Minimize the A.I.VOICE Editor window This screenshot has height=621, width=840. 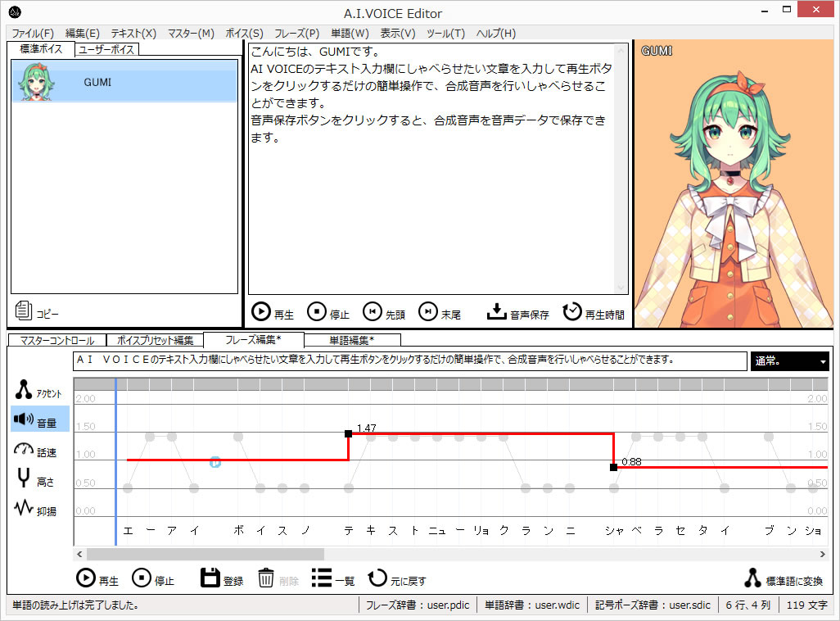coord(765,10)
